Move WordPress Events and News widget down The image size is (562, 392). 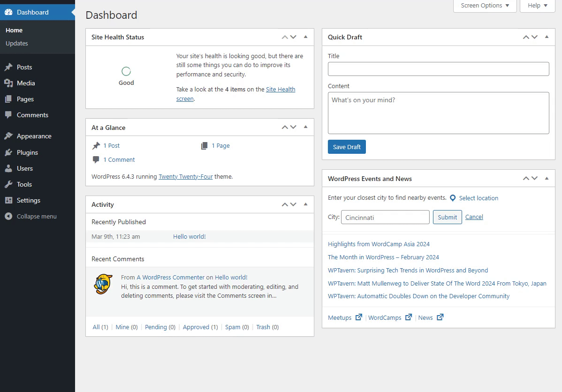pos(534,179)
